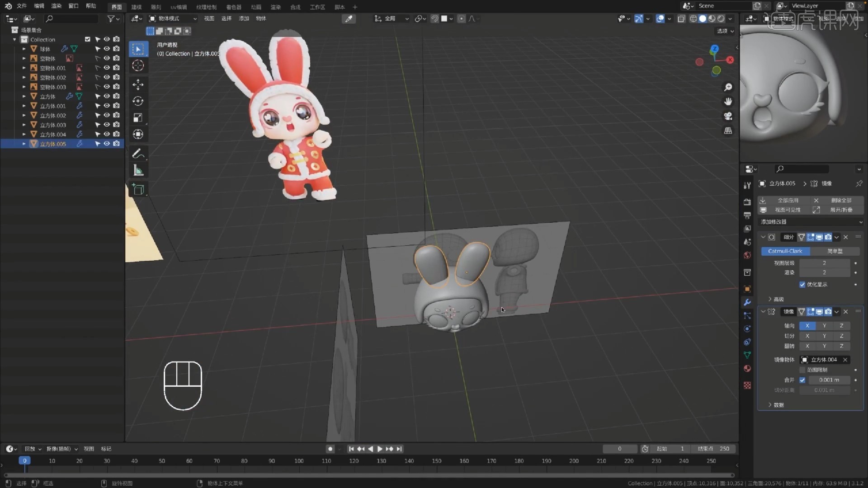Switch to the 建模 workspace tab

136,7
